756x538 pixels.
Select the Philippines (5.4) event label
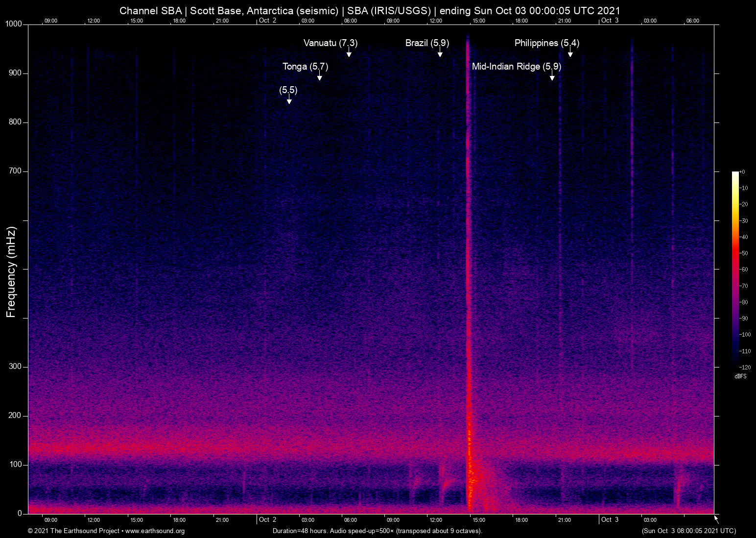coord(546,43)
